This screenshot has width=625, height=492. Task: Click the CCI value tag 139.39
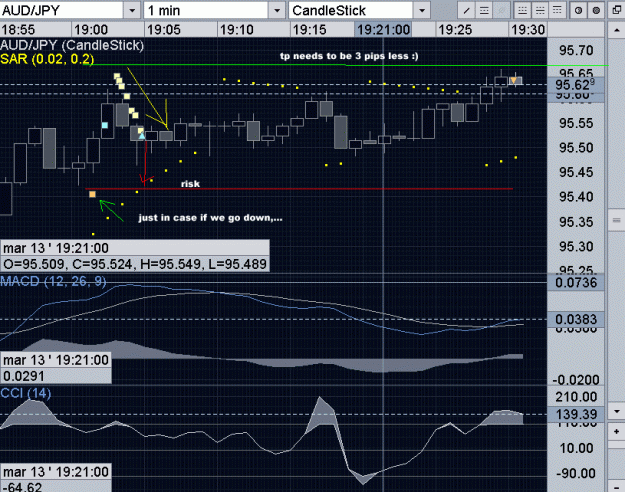576,415
